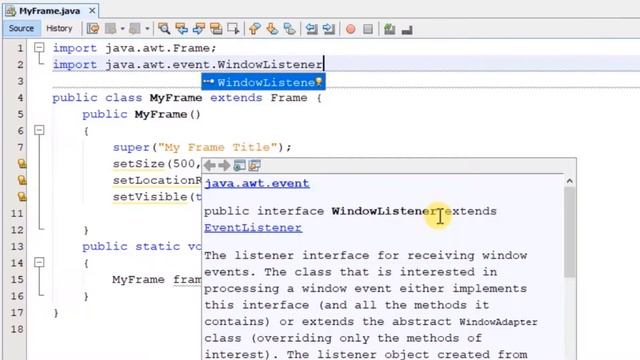Click the Forward navigation icon
Screen dimensions: 640x360
[135, 29]
